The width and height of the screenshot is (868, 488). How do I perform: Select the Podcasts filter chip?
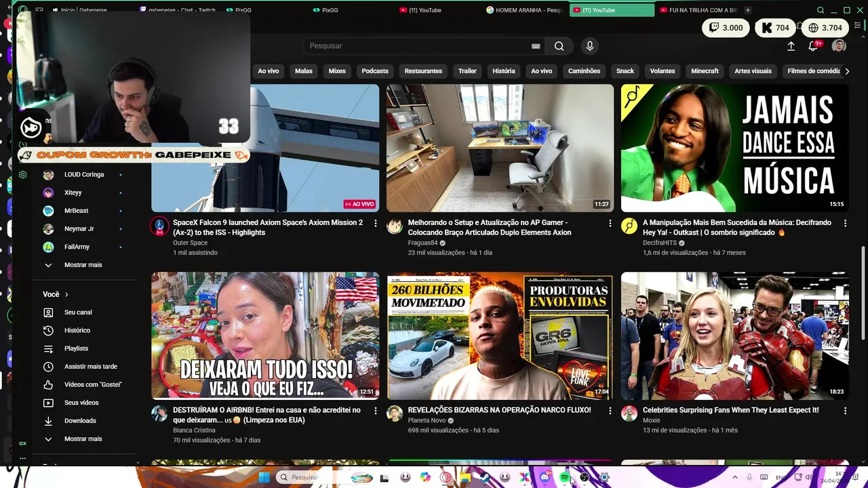coord(375,71)
